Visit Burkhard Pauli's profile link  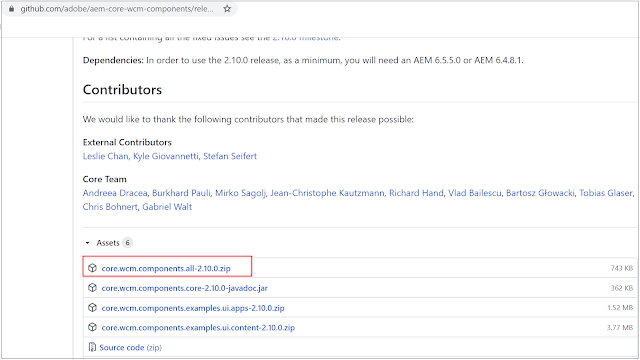coord(182,193)
